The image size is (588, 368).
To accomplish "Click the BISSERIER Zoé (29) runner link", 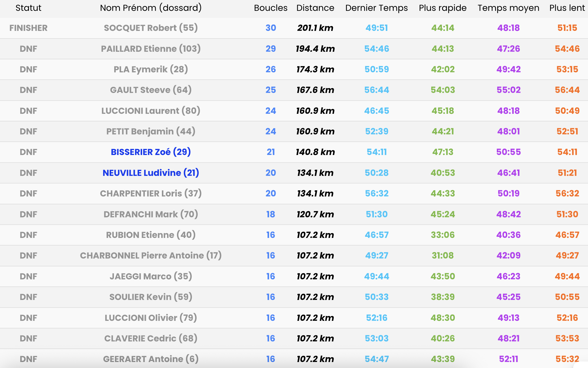I will click(x=151, y=152).
